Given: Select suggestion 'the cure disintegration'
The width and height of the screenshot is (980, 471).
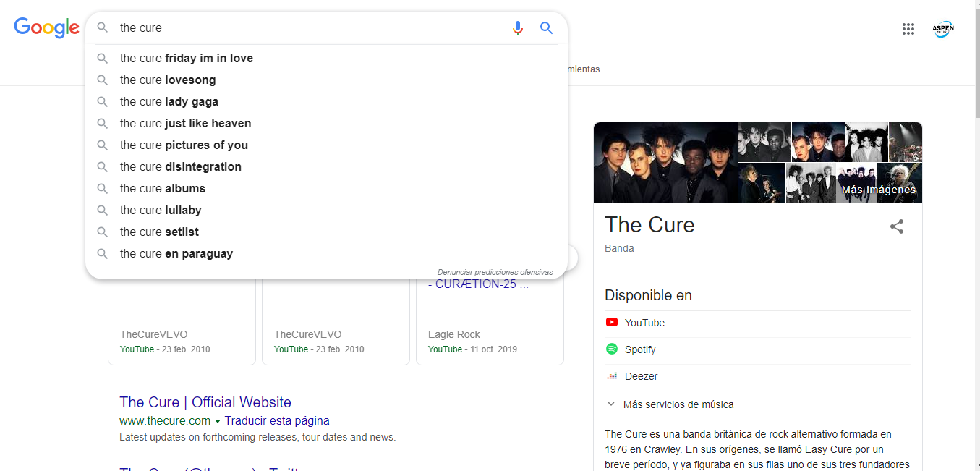Looking at the screenshot, I should pos(326,166).
